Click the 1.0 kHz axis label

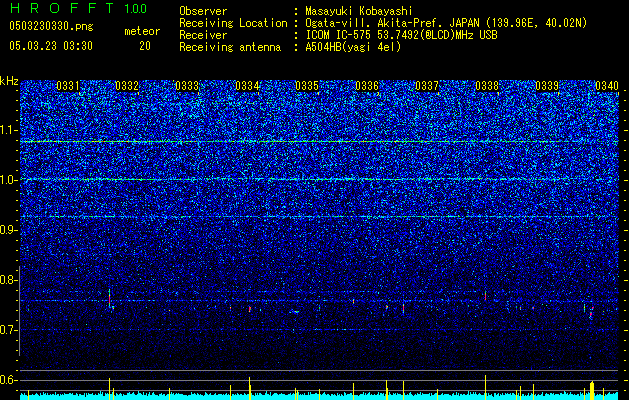[x=9, y=180]
